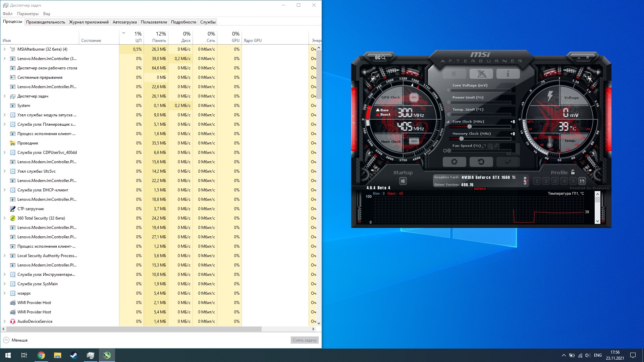This screenshot has height=362, width=644.
Task: Click the Снять задачу button
Action: [x=305, y=340]
